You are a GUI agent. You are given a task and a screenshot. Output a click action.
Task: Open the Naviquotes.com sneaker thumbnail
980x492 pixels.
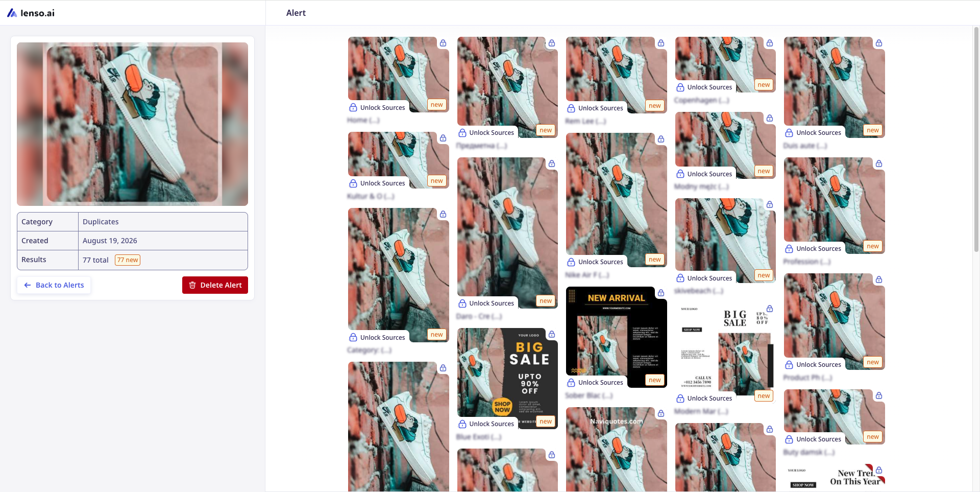pos(616,450)
